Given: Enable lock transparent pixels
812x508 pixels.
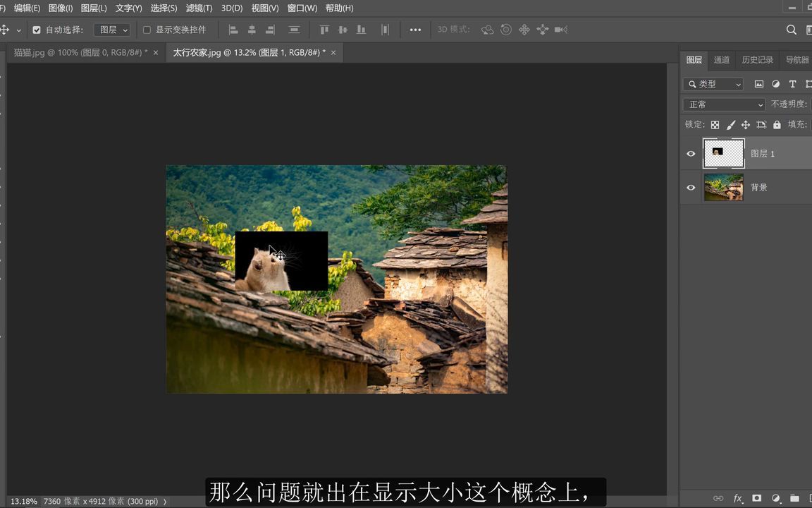Looking at the screenshot, I should pos(715,124).
